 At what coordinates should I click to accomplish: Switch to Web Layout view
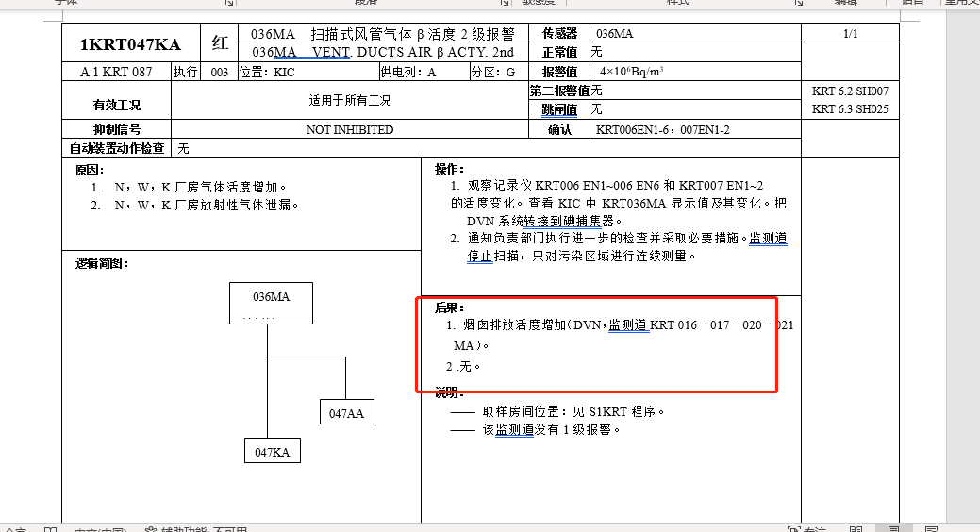point(930,529)
